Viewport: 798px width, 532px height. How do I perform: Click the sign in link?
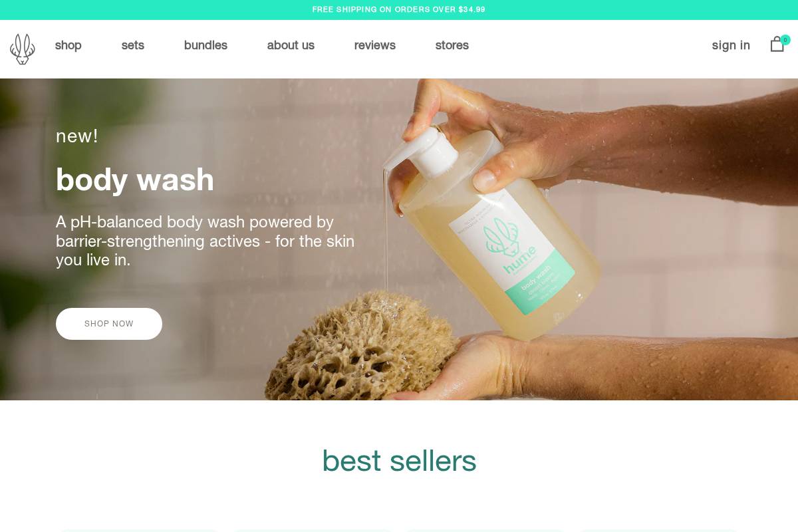click(731, 45)
